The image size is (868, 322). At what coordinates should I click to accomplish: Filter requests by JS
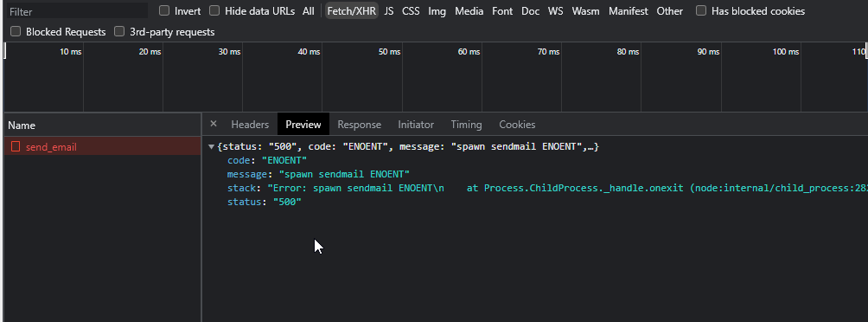point(389,11)
